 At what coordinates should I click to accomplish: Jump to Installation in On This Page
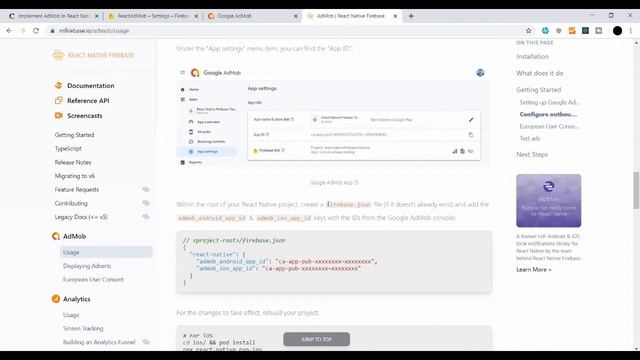(532, 56)
